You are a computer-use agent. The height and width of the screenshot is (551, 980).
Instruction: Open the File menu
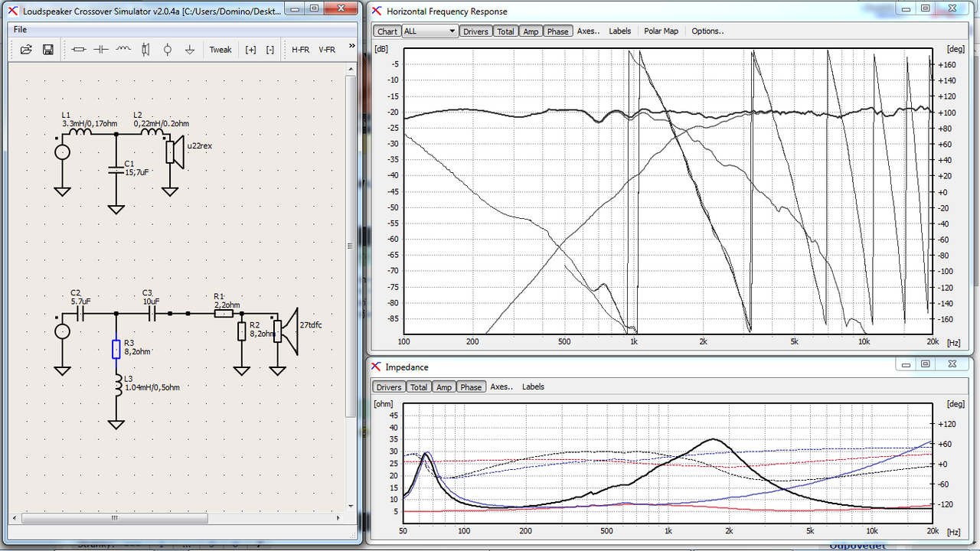(x=20, y=30)
